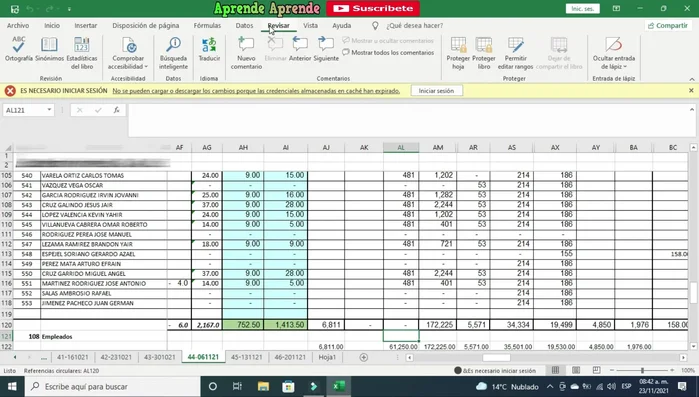This screenshot has width=699, height=397.
Task: Open the Archivo tab
Action: point(18,26)
